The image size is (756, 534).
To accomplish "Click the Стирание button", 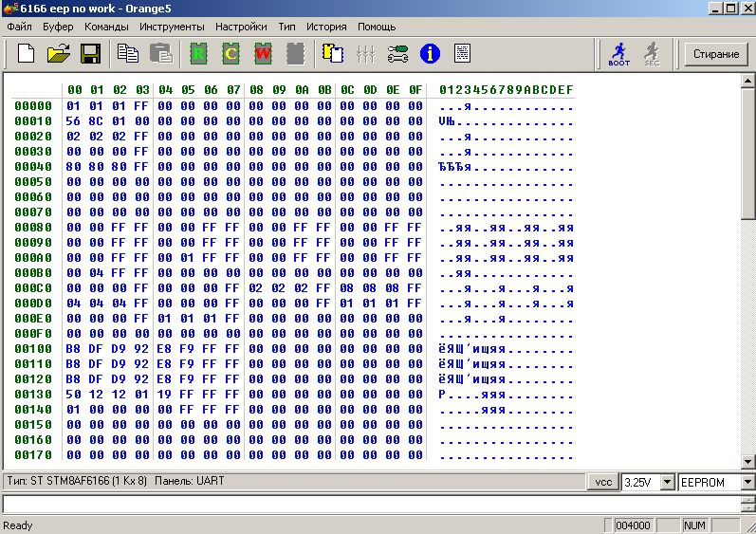I will pyautogui.click(x=716, y=54).
